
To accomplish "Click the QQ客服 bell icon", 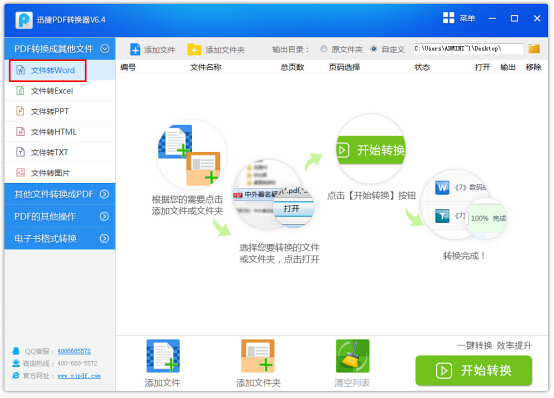I will click(x=16, y=351).
